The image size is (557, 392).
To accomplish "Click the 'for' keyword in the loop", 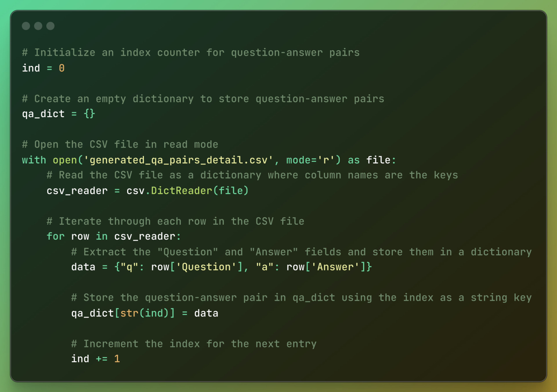I will 56,236.
